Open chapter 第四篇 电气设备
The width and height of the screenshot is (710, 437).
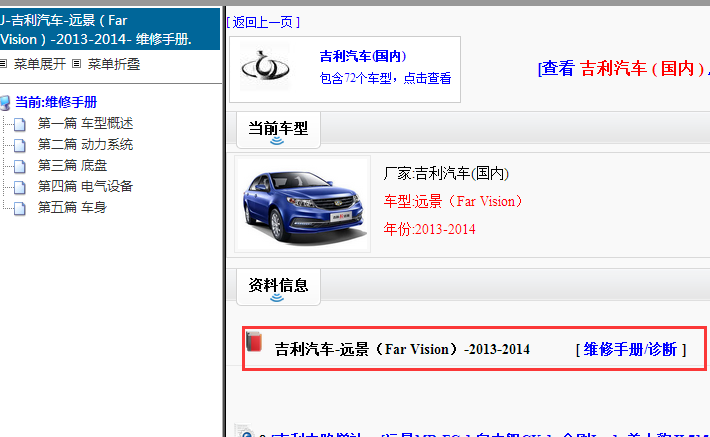pos(85,186)
